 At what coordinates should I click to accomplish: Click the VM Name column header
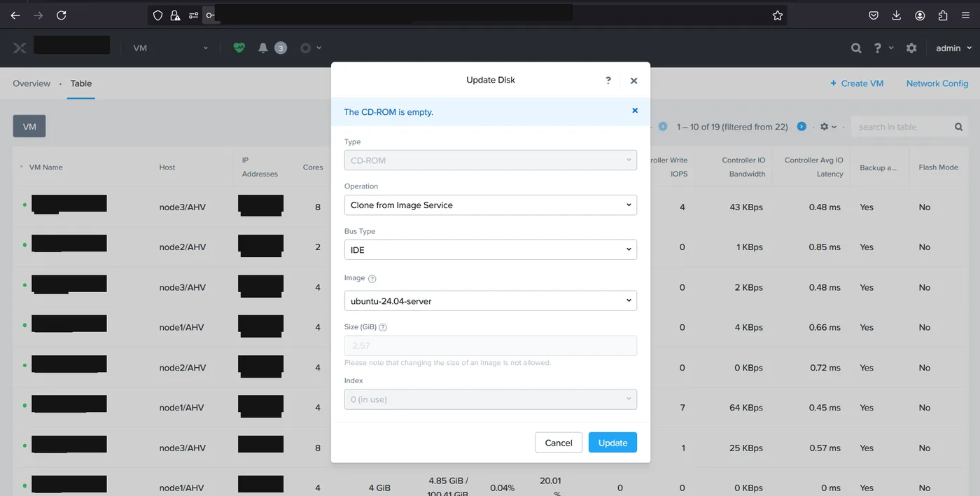[x=46, y=167]
